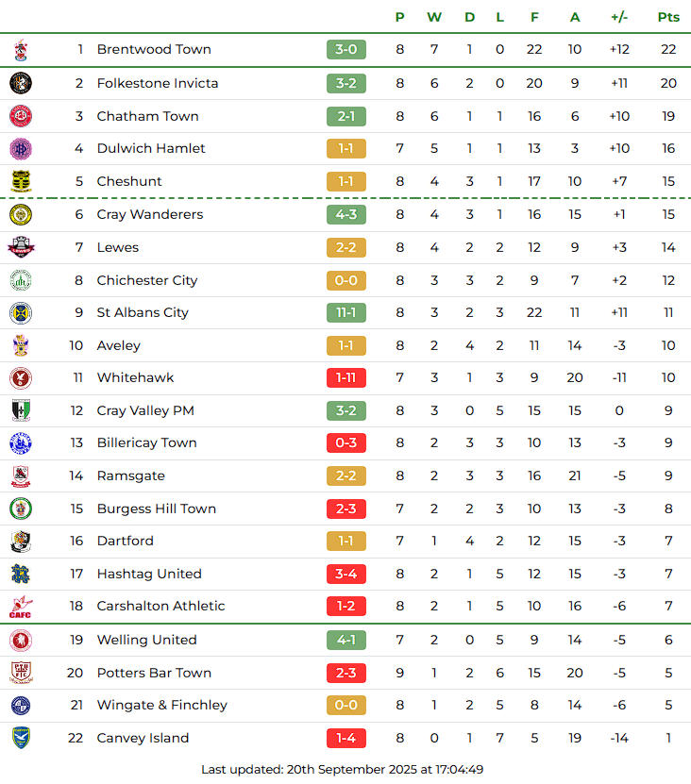Click the +/- goal difference header

pos(619,17)
